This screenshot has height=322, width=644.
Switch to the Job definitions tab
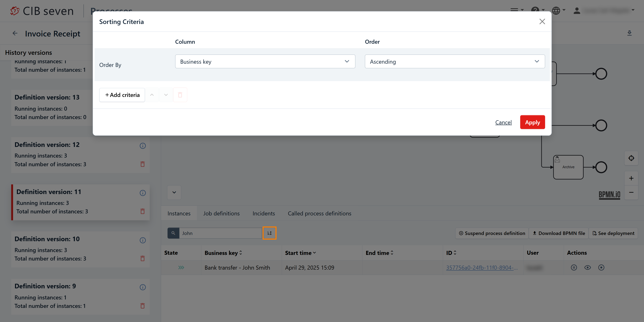[x=221, y=213]
